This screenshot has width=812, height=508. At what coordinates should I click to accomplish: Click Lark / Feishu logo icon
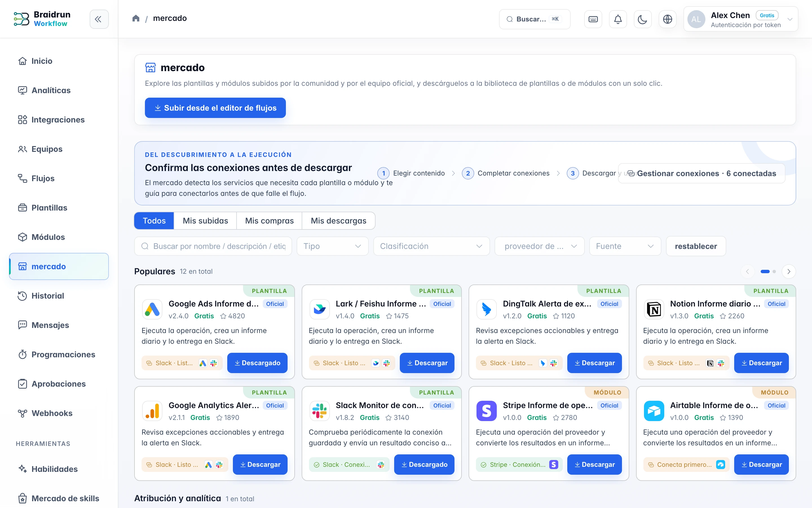coord(319,309)
